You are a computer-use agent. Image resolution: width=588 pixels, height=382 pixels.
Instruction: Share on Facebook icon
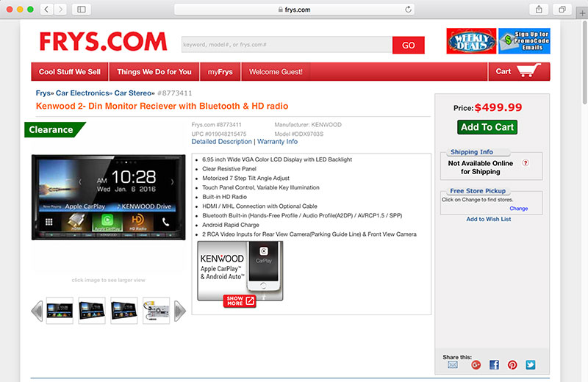[x=494, y=365]
